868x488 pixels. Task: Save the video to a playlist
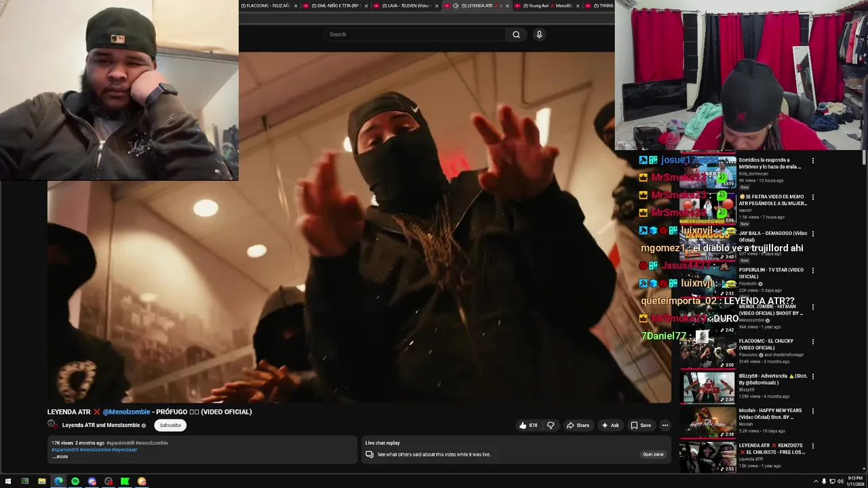[641, 426]
